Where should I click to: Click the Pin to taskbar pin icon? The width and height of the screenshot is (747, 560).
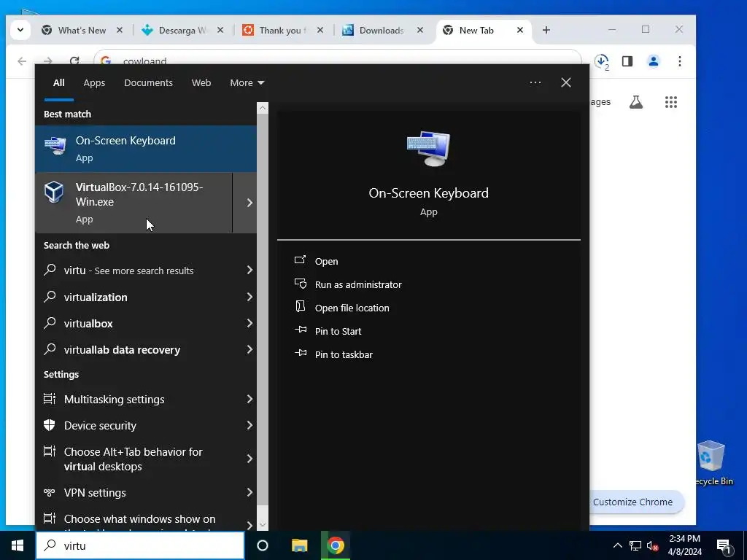click(x=300, y=353)
